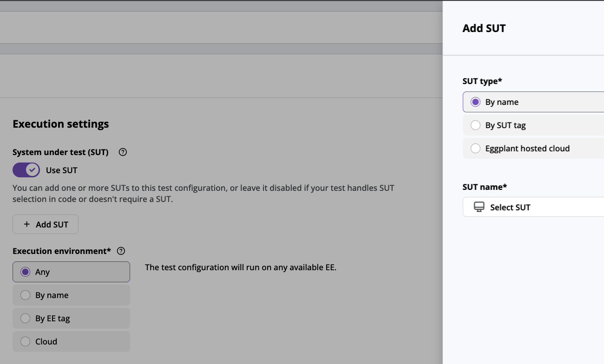This screenshot has height=364, width=604.
Task: Click the help icon beside System under test
Action: point(123,152)
